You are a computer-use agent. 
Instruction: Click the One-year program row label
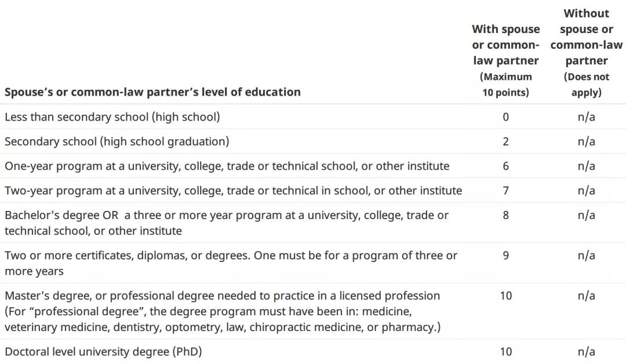tap(227, 166)
